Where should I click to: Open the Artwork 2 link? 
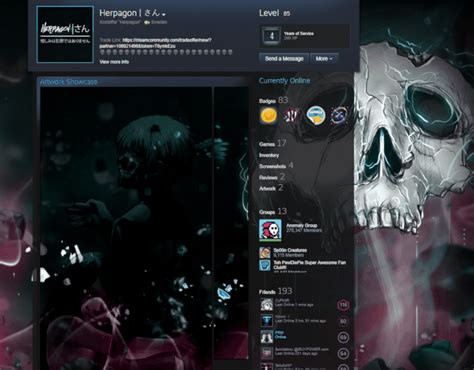click(271, 188)
